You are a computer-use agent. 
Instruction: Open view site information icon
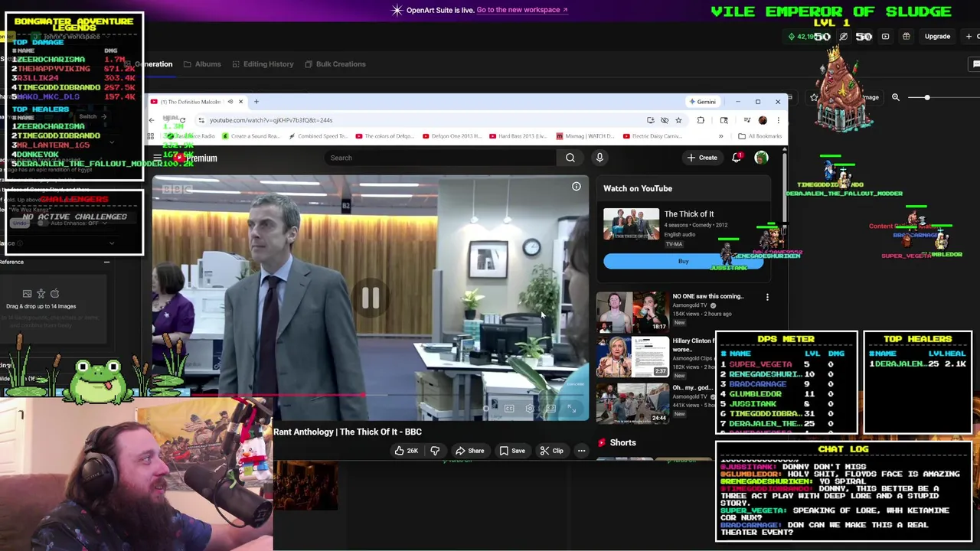click(x=201, y=120)
